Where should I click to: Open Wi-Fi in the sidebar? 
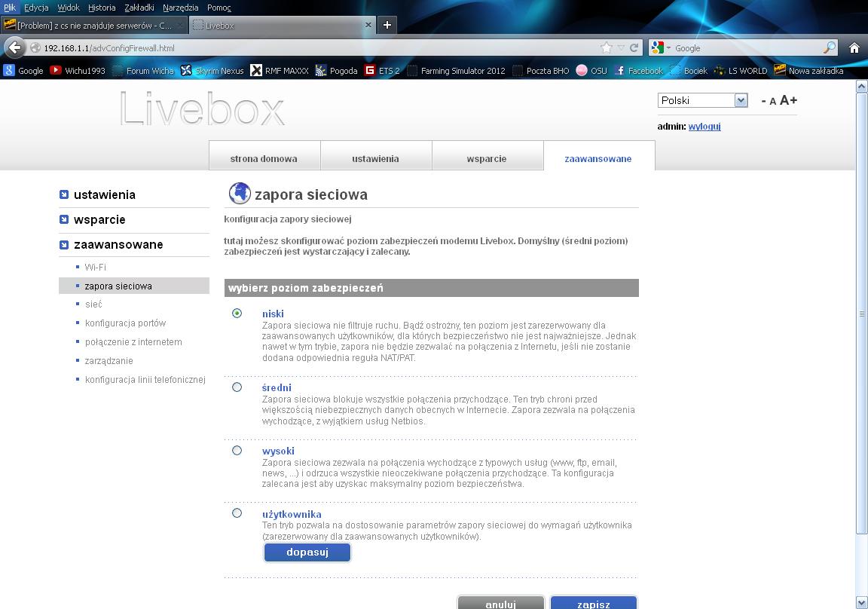95,267
